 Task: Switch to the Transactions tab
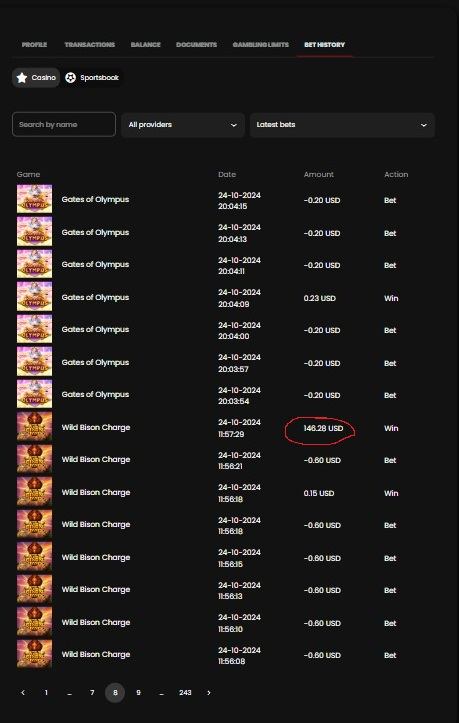90,45
